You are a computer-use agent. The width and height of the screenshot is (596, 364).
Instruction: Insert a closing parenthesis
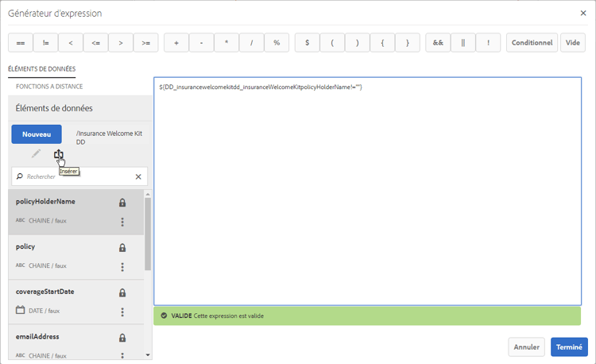click(358, 43)
